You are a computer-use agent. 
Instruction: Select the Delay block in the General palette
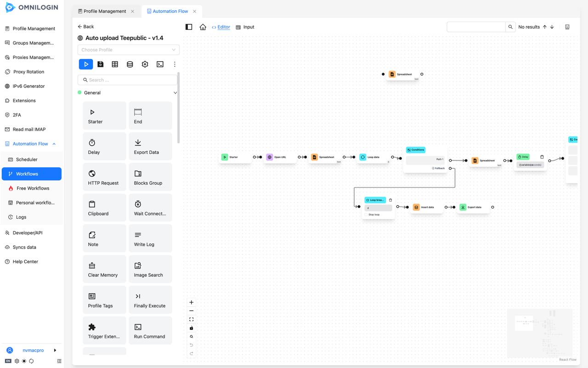click(x=104, y=147)
